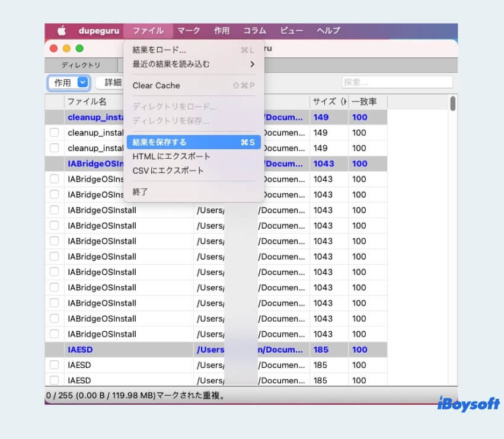Open the 詳細 panel button
504x439 pixels.
[111, 82]
